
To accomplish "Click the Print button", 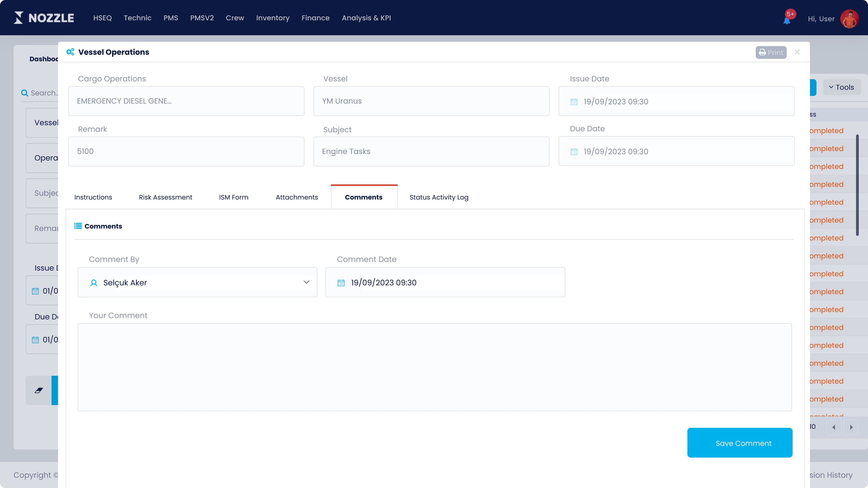I will (x=771, y=53).
